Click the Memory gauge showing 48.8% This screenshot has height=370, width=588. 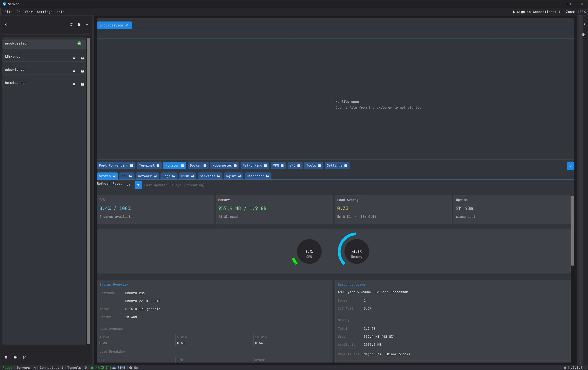[356, 251]
